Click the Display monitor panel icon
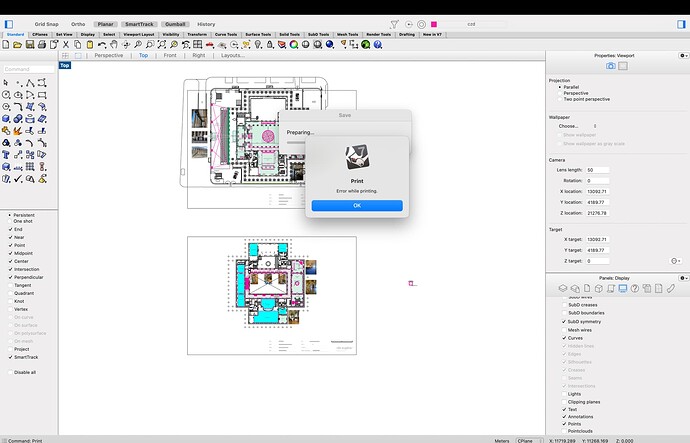Viewport: 690px width, 443px height. [623, 289]
